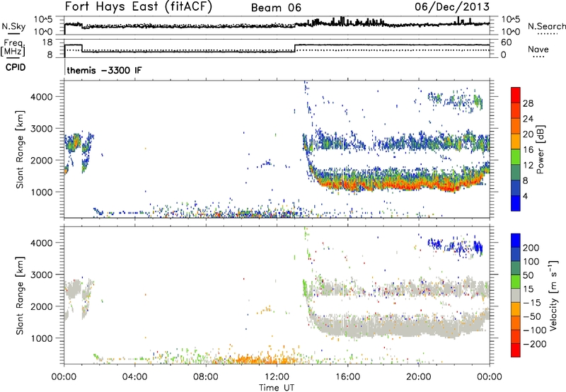566x392 pixels.
Task: Click the date "06/Dec/2013"
Action: 452,7
